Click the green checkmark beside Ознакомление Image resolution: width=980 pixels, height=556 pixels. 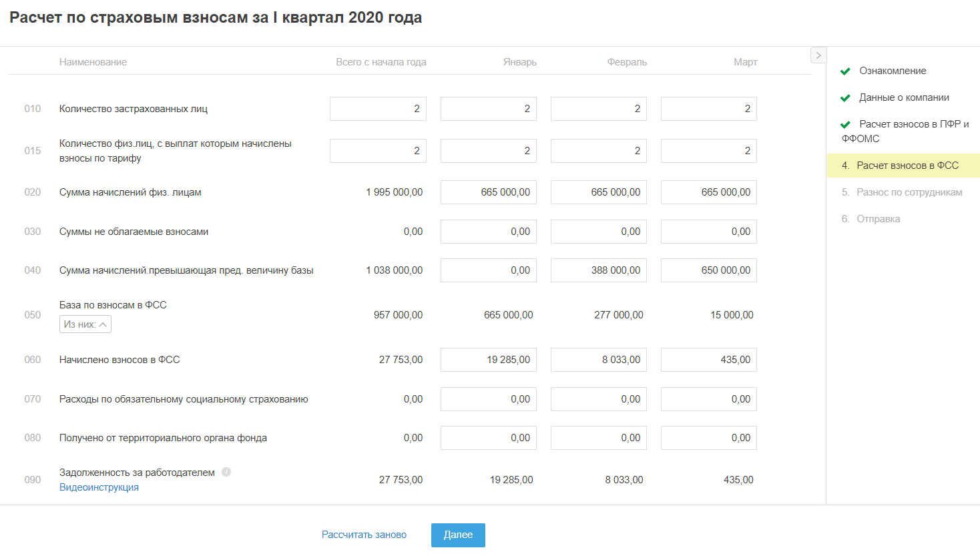click(845, 71)
